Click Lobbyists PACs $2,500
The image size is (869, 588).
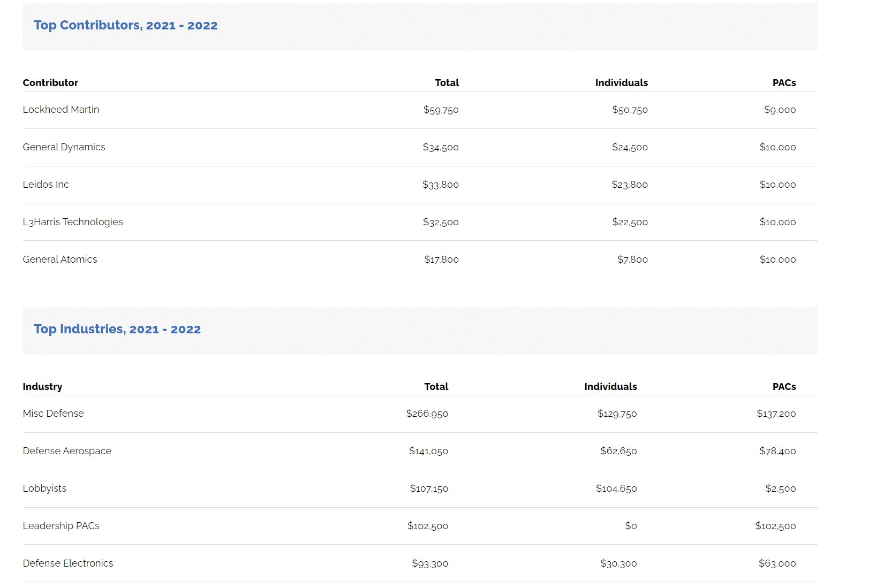tap(781, 488)
